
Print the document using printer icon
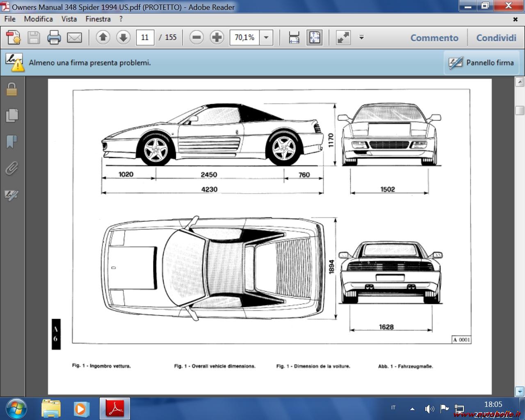[54, 38]
